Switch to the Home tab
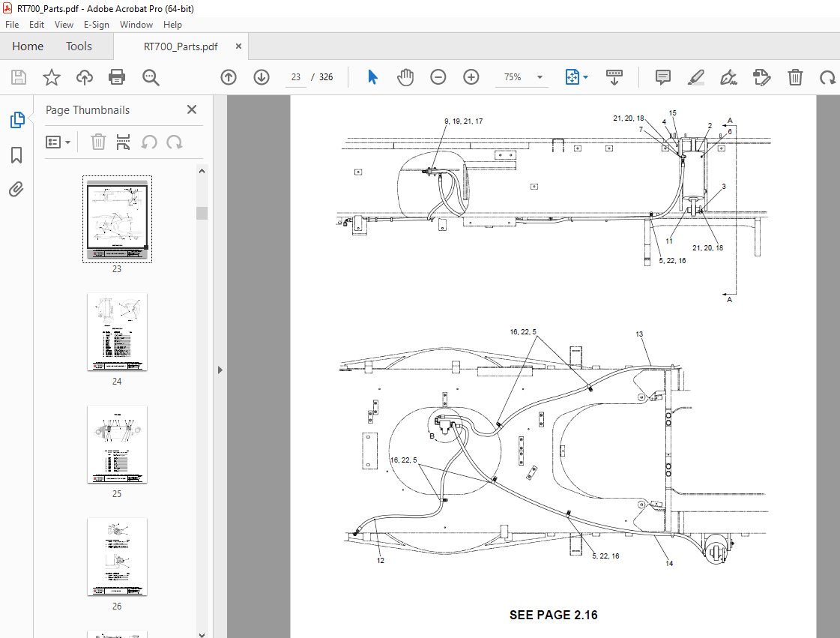The height and width of the screenshot is (638, 840). click(28, 46)
